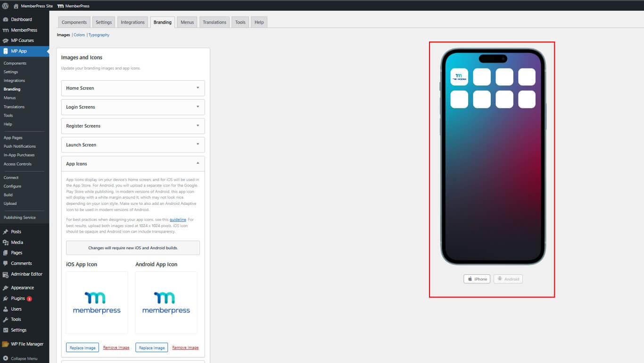644x363 pixels.
Task: Click MemberPress icon in admin bar
Action: click(x=60, y=6)
